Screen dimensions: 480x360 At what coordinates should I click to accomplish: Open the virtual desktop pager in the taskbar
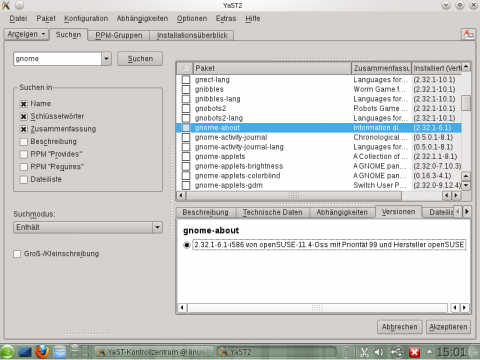(80, 352)
